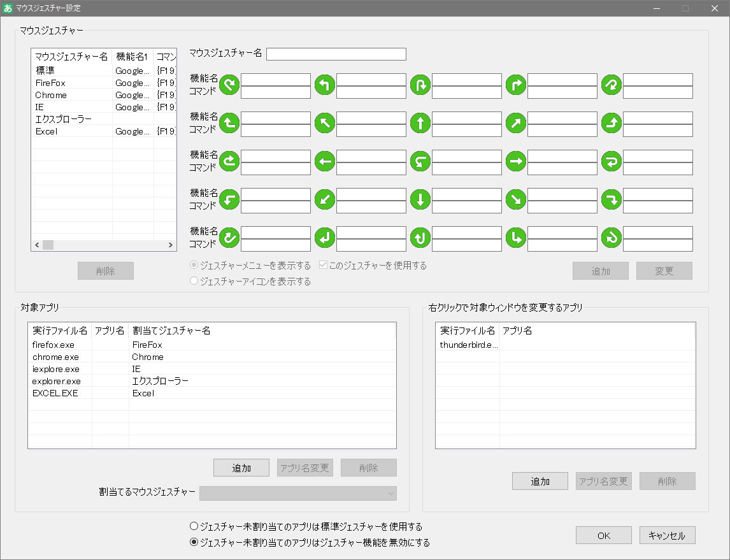Enable the このジェスチャーを使用する checkbox
The width and height of the screenshot is (730, 560).
(x=324, y=266)
